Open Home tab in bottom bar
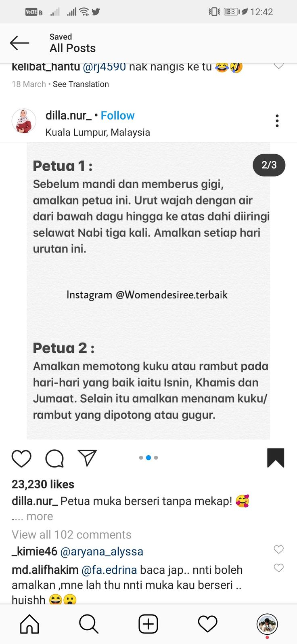297x644 pixels. click(x=30, y=624)
